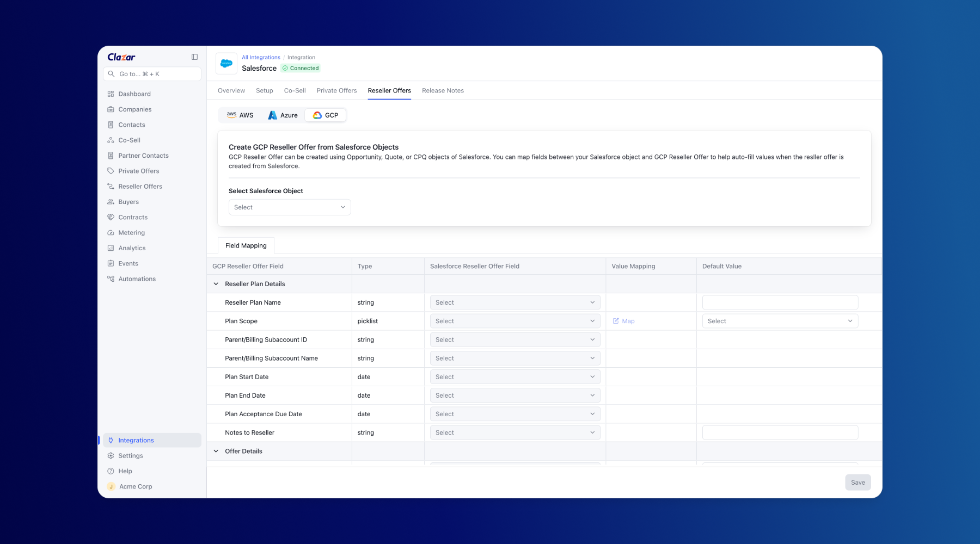Switch to the Setup tab
Screen dimensions: 980x544
265,91
